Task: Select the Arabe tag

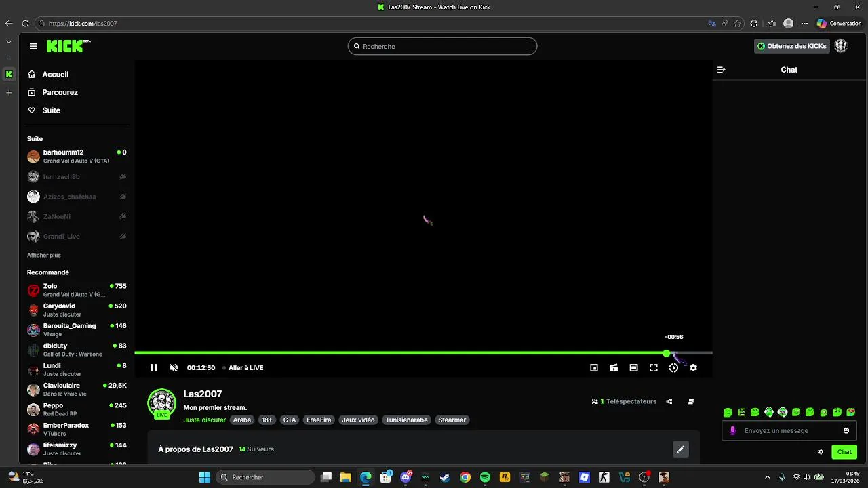Action: coord(242,420)
